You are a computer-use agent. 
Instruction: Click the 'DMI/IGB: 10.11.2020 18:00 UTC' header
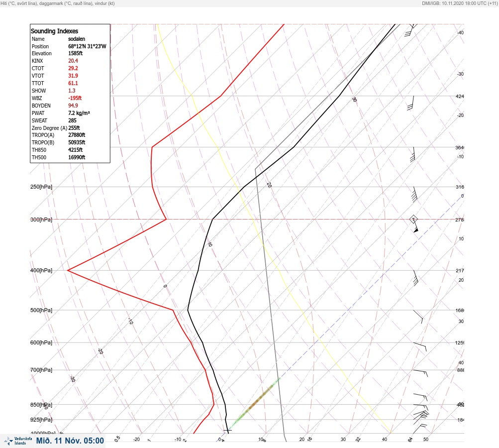click(460, 3)
